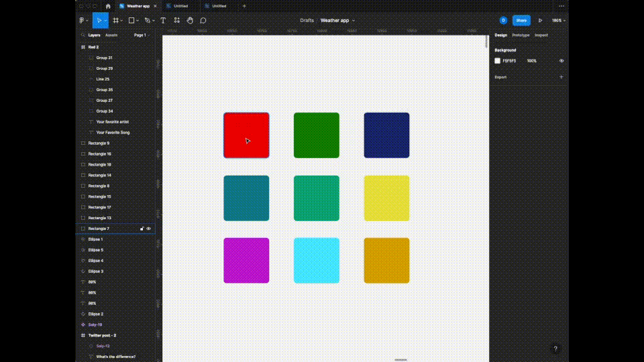Click the Present play icon
The width and height of the screenshot is (644, 362).
[x=540, y=21]
